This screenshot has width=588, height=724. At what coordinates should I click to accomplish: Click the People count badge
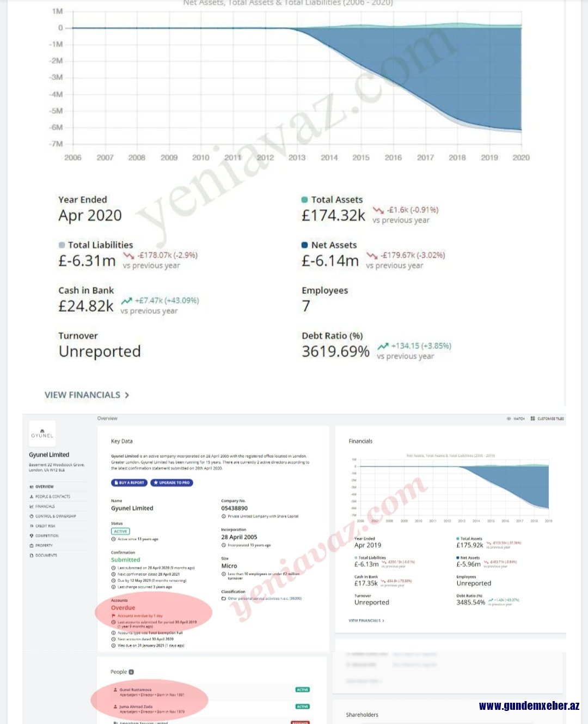pos(131,672)
